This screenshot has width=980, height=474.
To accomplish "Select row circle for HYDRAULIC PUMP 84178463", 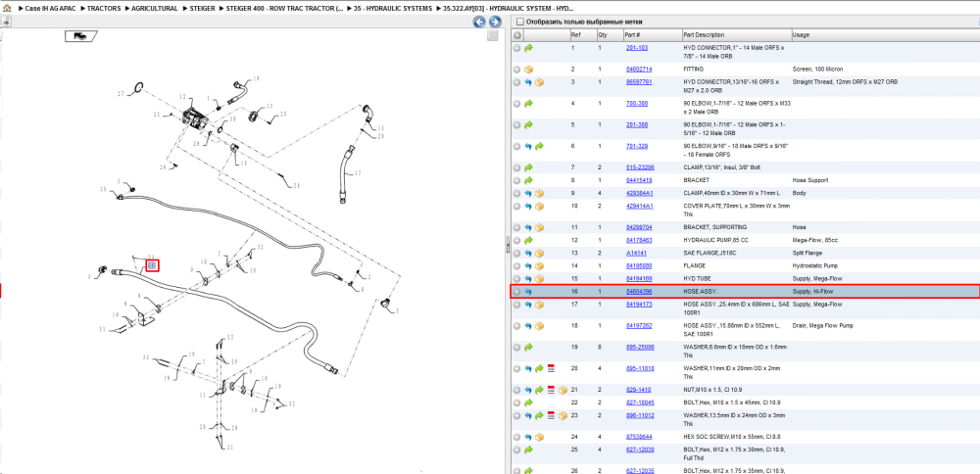I will tap(516, 240).
